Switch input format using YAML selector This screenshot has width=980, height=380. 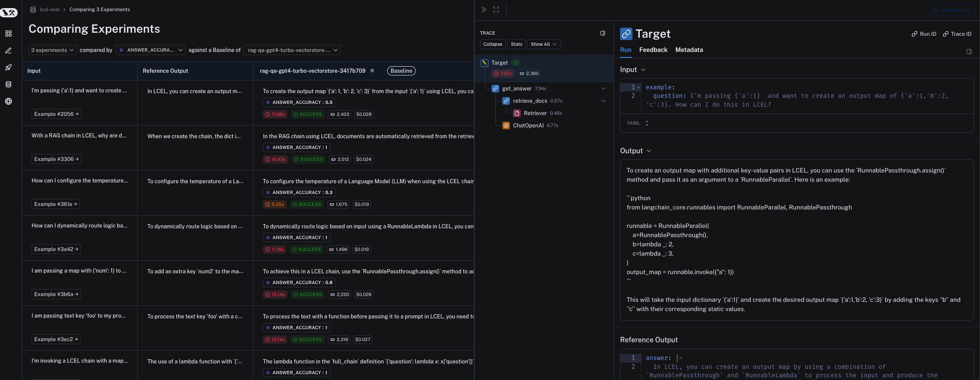point(637,123)
